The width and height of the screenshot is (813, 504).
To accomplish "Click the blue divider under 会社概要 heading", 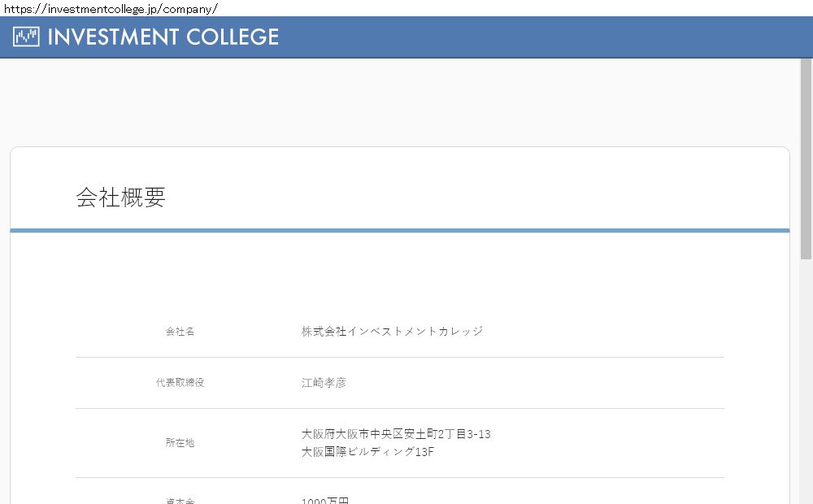I will (x=399, y=230).
